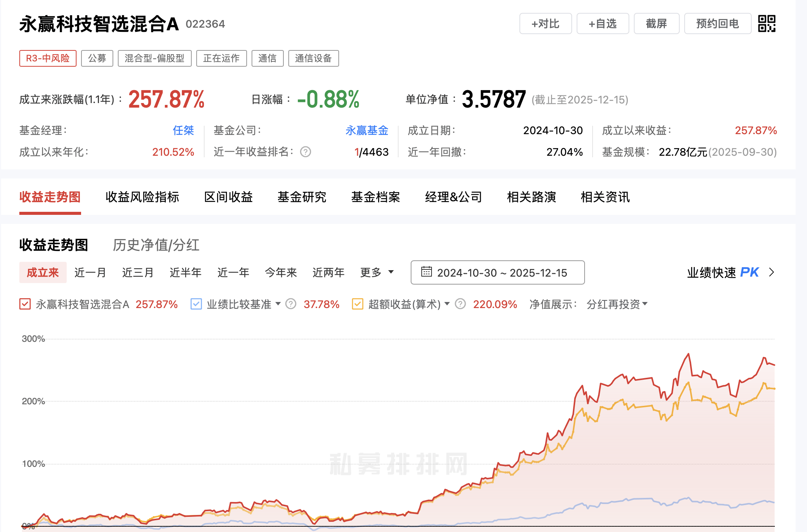The height and width of the screenshot is (532, 807).
Task: Click right chevron after 业绩快速 PK
Action: [771, 272]
